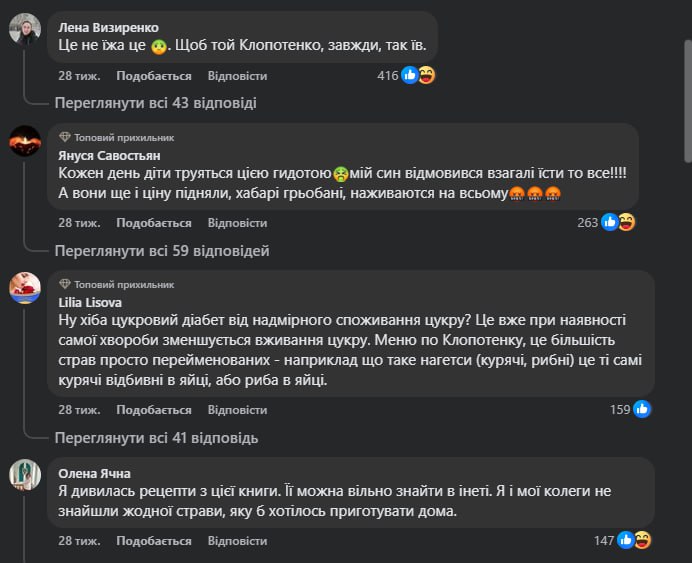Reply to Олена Ячна's comment
Screen dimensions: 692x563
click(237, 541)
